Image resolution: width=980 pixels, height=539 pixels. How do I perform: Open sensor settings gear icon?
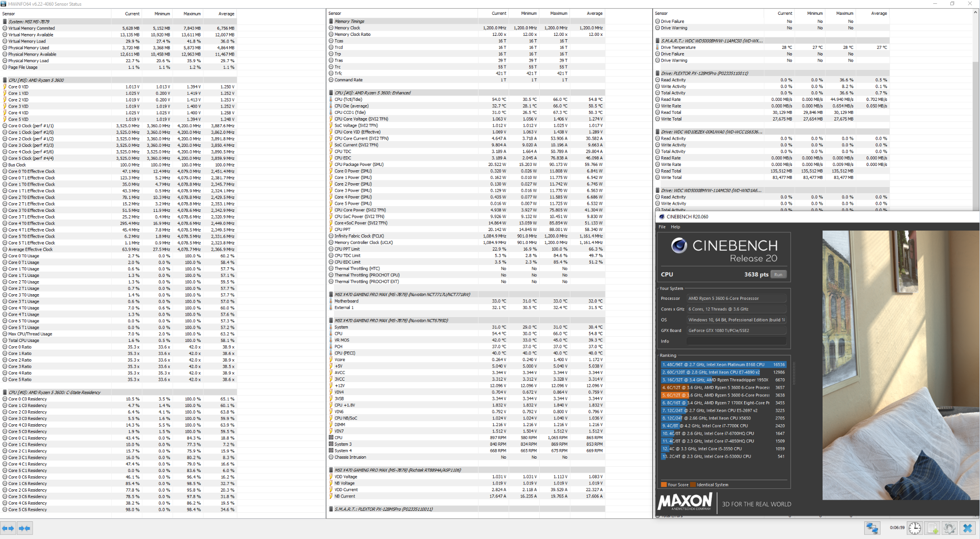pyautogui.click(x=950, y=528)
